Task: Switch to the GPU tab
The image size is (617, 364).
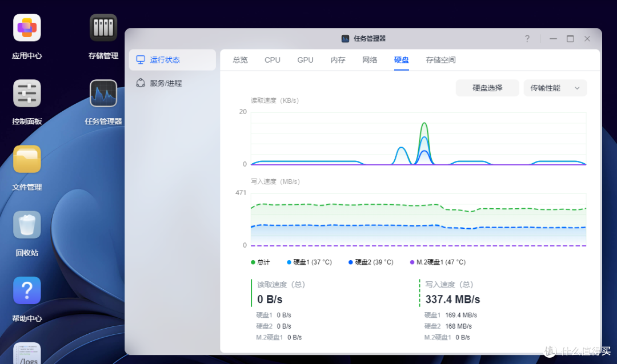Action: tap(305, 60)
